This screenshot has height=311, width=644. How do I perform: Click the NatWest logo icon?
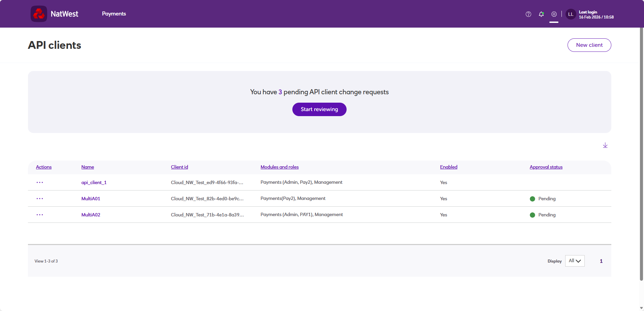coord(39,14)
